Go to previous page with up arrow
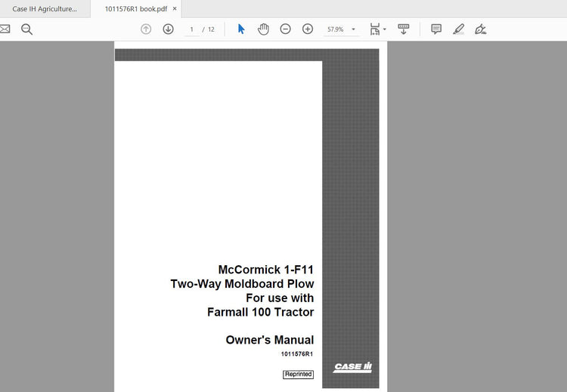567x392 pixels. click(x=146, y=29)
